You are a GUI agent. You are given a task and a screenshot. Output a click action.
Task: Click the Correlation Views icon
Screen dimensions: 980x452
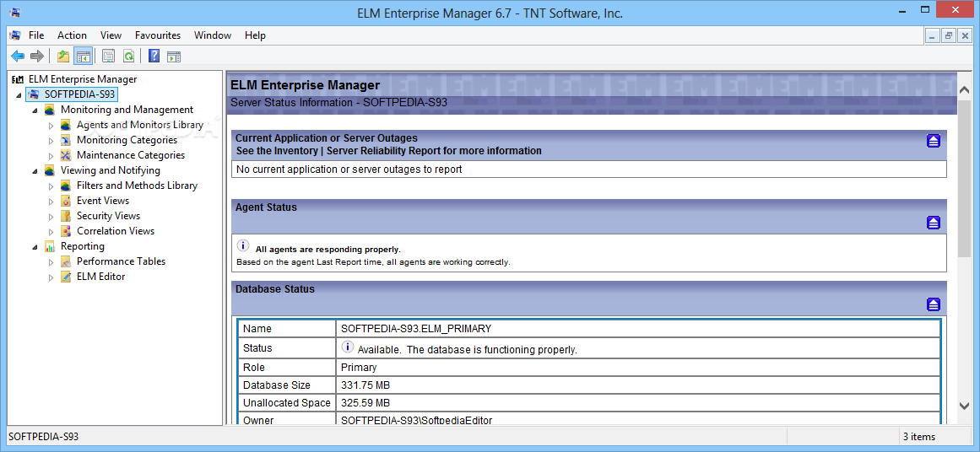tap(66, 231)
